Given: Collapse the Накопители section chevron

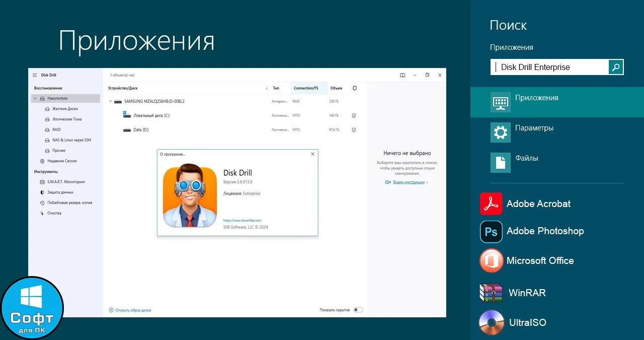Looking at the screenshot, I should click(35, 99).
